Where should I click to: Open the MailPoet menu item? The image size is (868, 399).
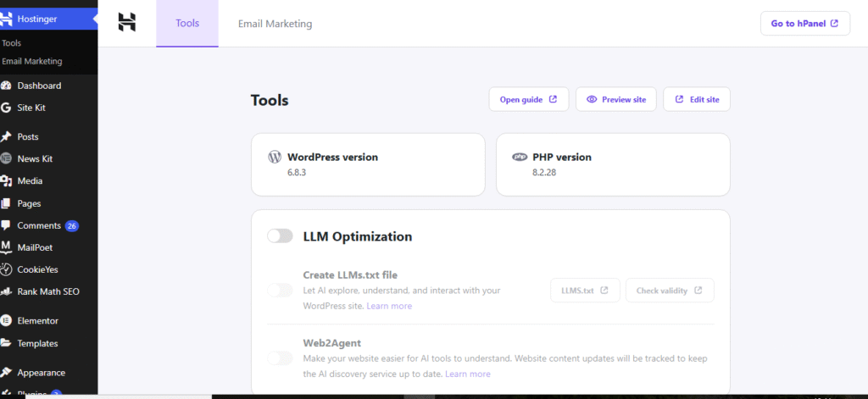pyautogui.click(x=48, y=247)
